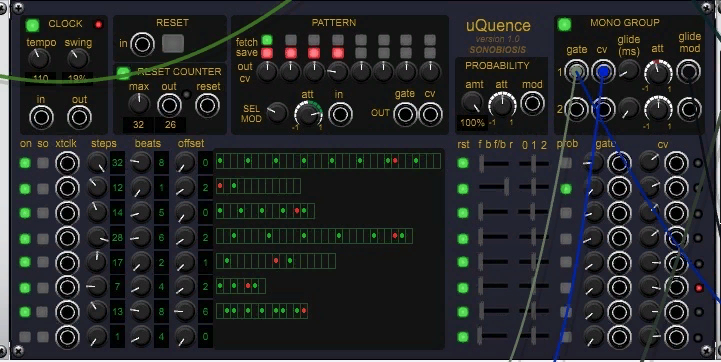Click the cv output jack of 32-step row

(x=676, y=163)
